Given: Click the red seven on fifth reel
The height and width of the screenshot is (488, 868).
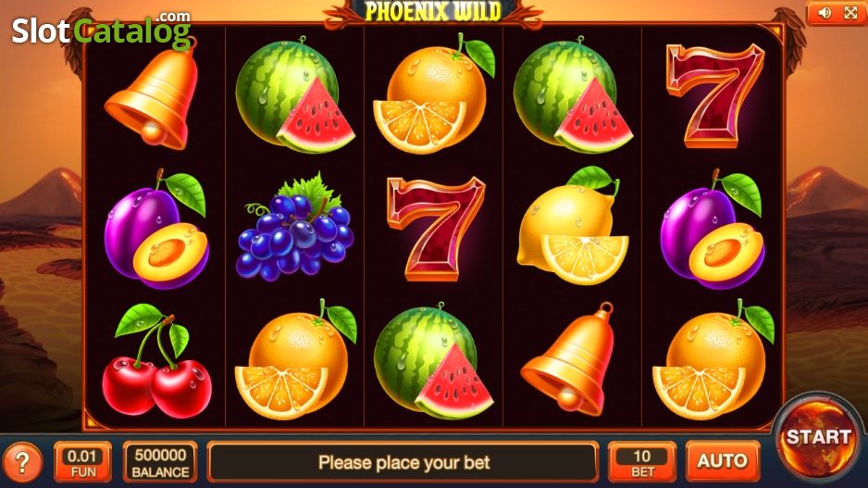Looking at the screenshot, I should 714,95.
